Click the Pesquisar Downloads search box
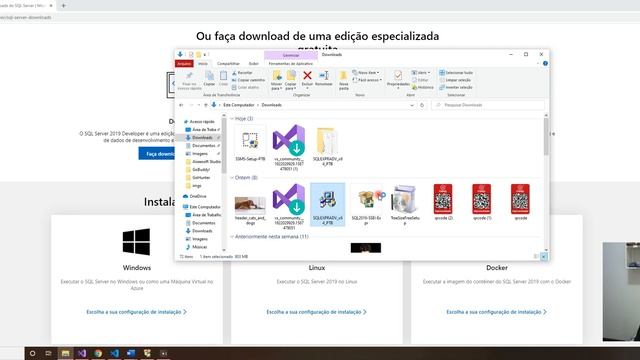This screenshot has height=360, width=640. [488, 105]
